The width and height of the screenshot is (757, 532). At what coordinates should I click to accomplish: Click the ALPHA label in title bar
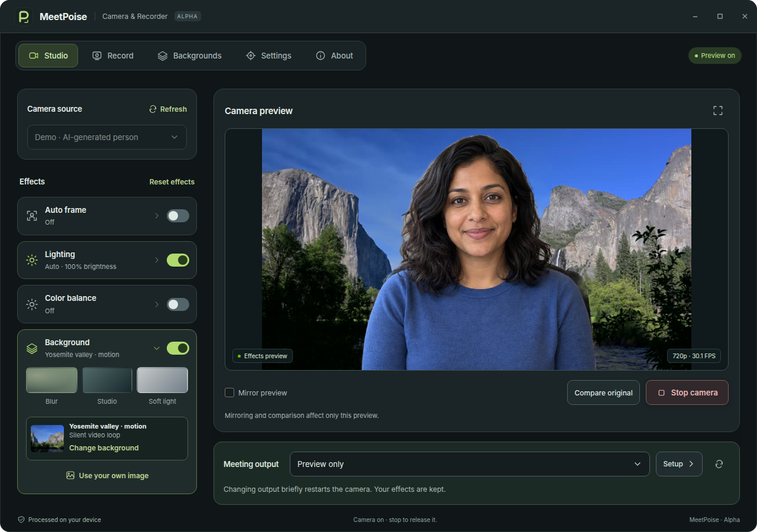click(x=187, y=17)
